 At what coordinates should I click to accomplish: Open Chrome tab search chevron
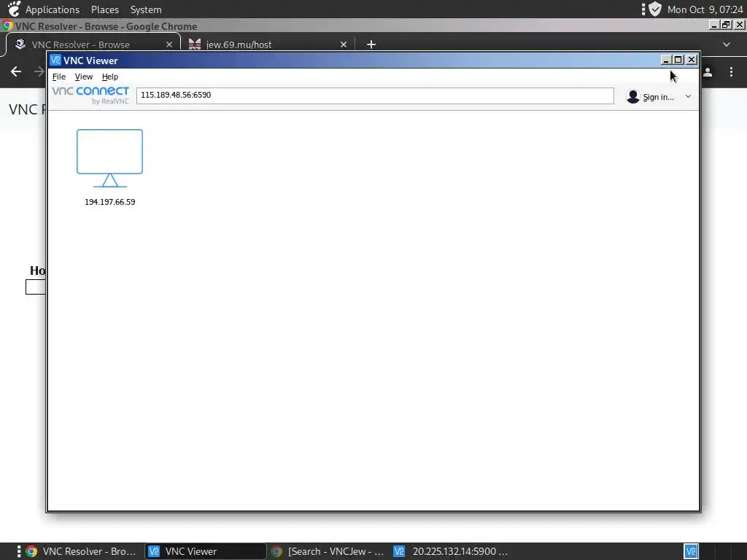tap(726, 44)
